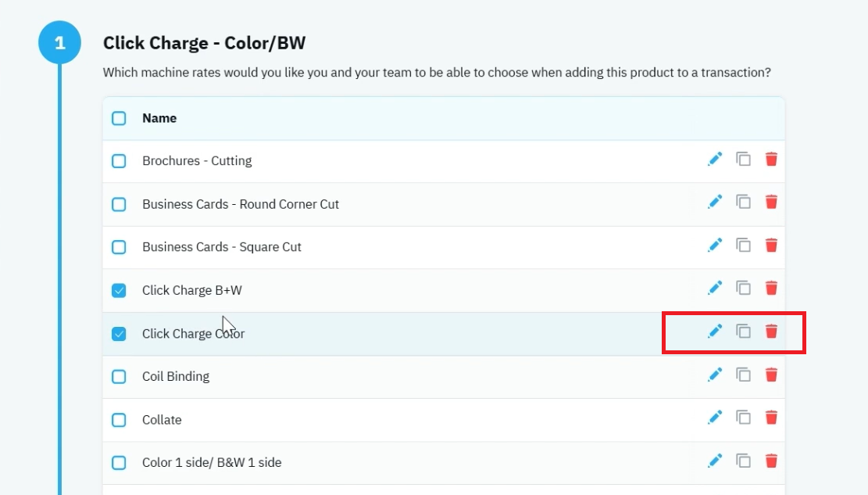This screenshot has height=495, width=868.
Task: Duplicate the Color 1 side/ B&W 1 side rate
Action: pos(744,461)
